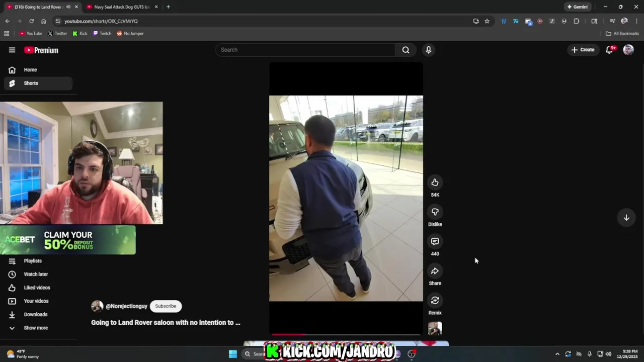Start voice search with the microphone
This screenshot has height=362, width=644.
click(429, 50)
